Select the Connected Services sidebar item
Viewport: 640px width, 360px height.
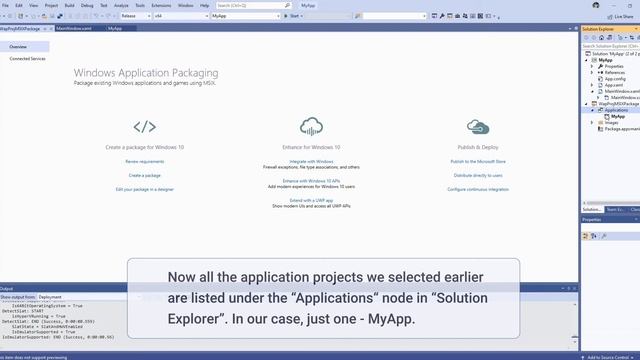pos(27,59)
